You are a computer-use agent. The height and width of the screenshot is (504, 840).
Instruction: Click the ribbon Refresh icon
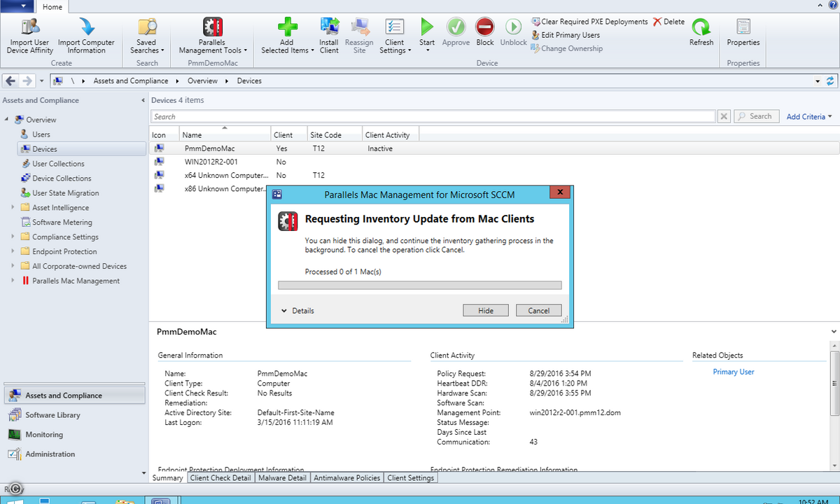[701, 27]
